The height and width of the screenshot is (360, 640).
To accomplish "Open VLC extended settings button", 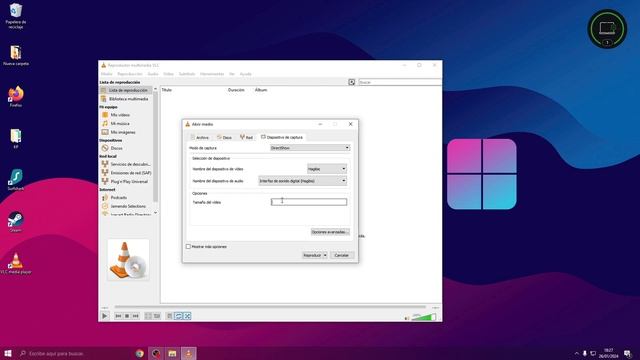I will pos(157,316).
